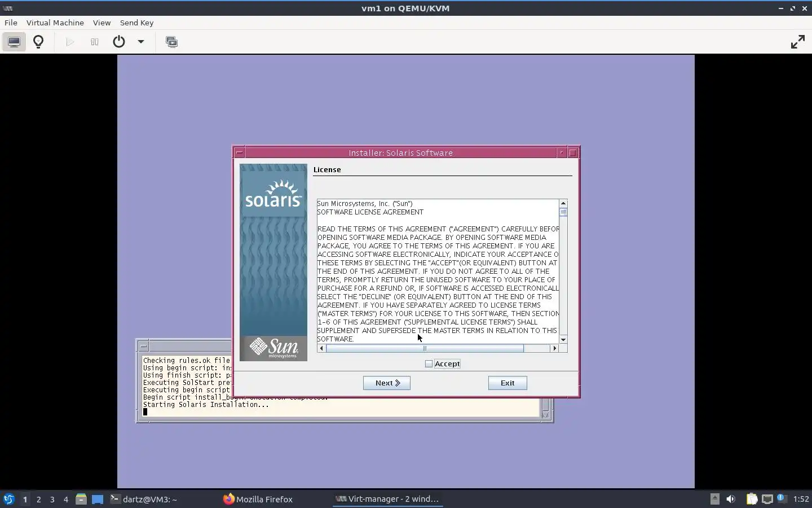The image size is (812, 508).
Task: Maximize the Solaris installer window
Action: pyautogui.click(x=573, y=152)
